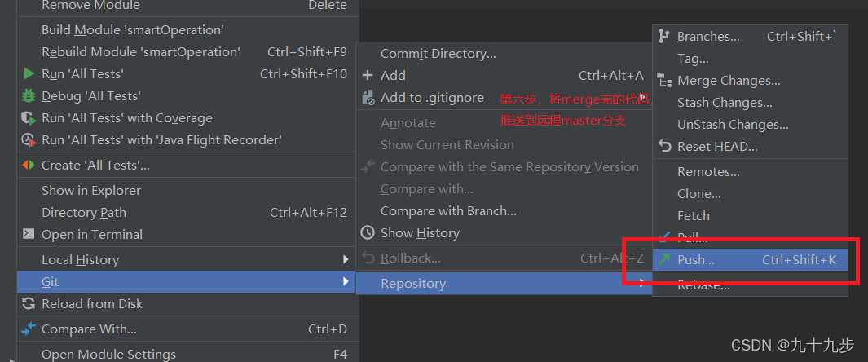
Task: Click Push... in Repository menu
Action: pyautogui.click(x=750, y=259)
